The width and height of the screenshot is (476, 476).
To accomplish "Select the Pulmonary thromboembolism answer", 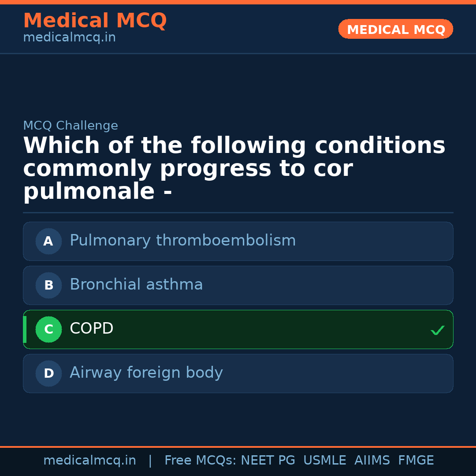I will tap(182, 240).
